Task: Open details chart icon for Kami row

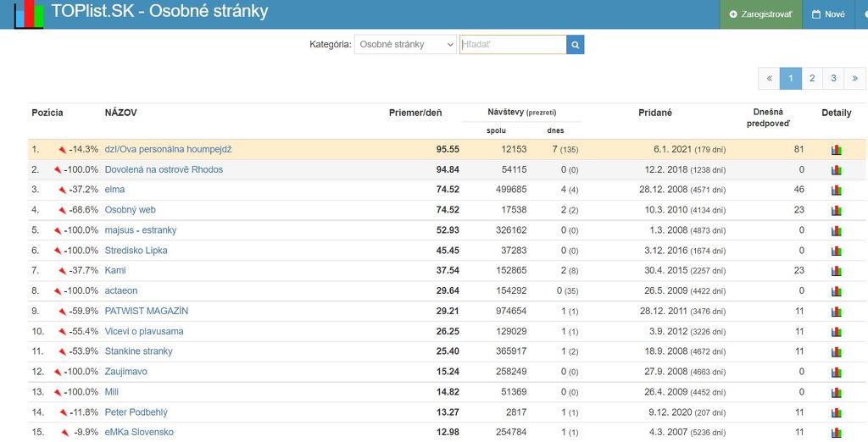Action: 836,271
